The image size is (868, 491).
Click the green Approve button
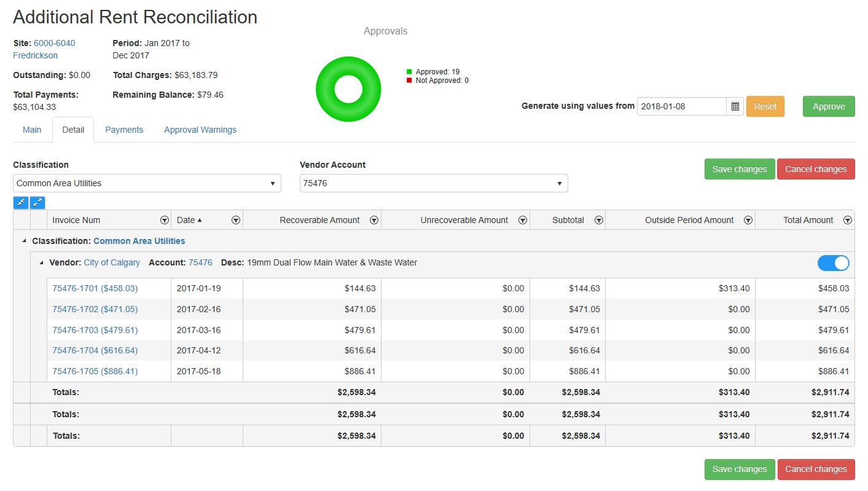(x=828, y=106)
